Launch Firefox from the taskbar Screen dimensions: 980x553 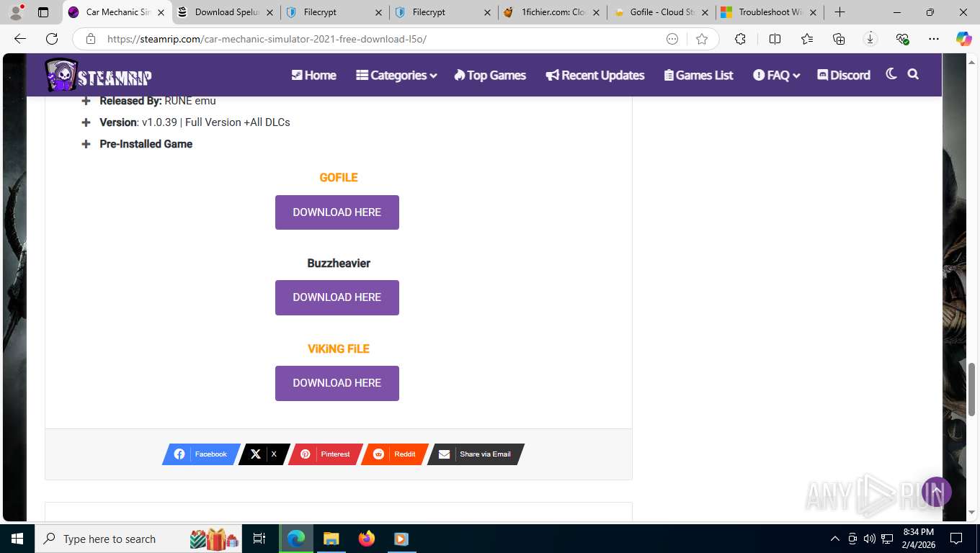[x=367, y=539]
